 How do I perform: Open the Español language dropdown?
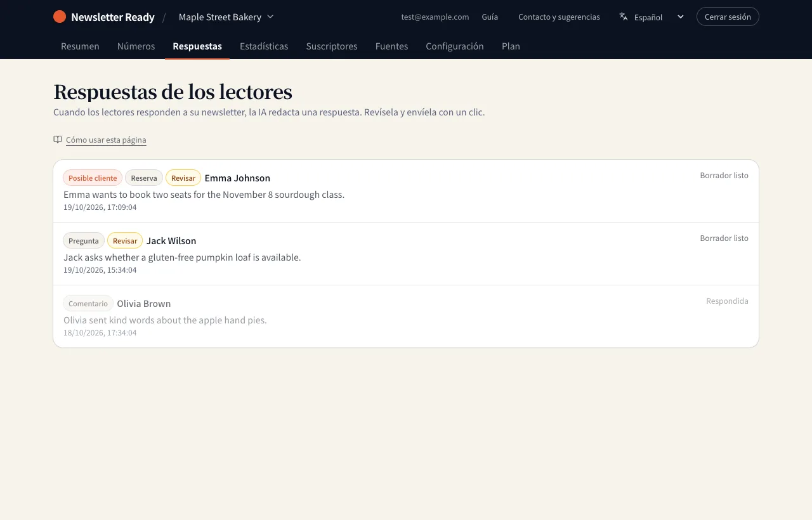click(652, 16)
